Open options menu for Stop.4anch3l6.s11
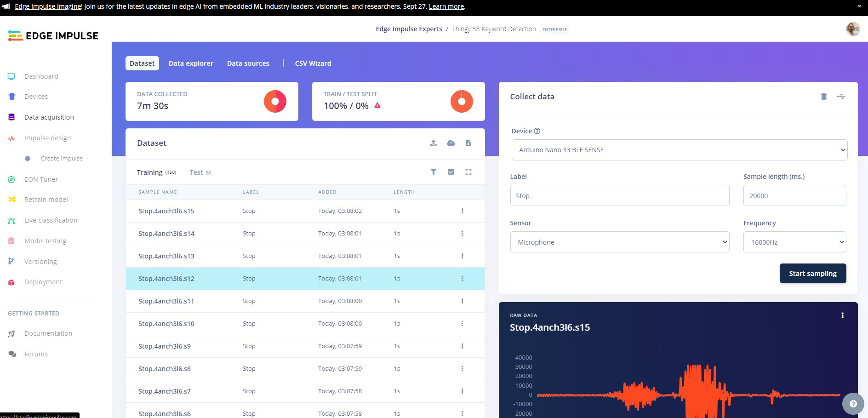This screenshot has width=868, height=418. (462, 301)
